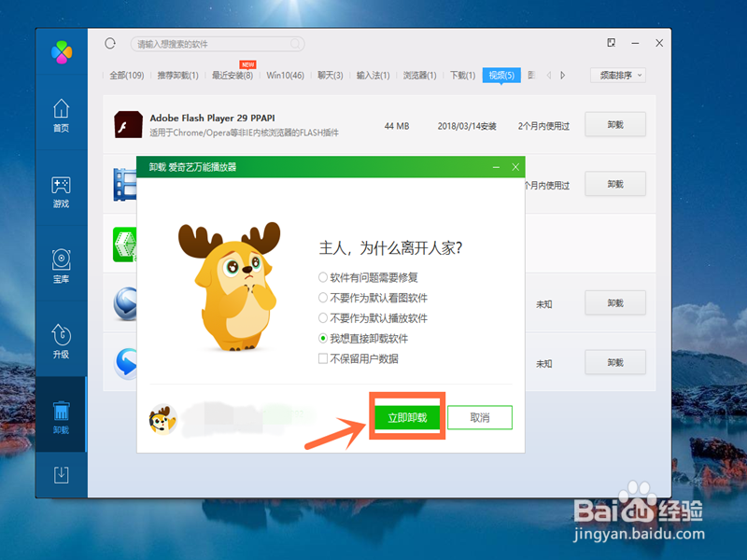Switch to the 最近安装(8) tab
747x560 pixels.
233,76
